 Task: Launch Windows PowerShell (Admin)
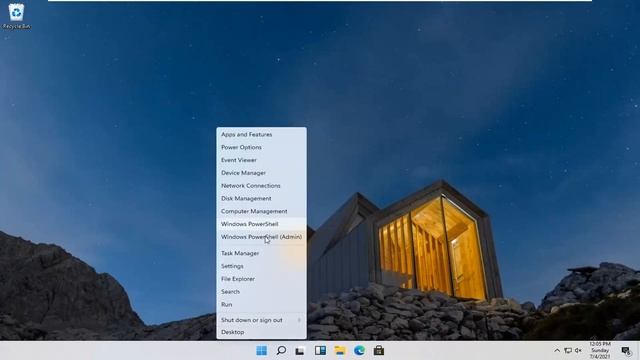(262, 237)
